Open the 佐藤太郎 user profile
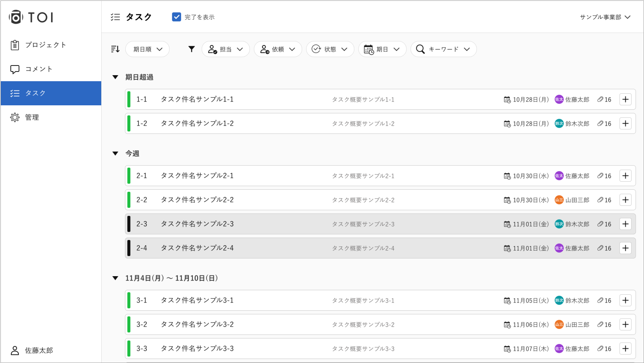This screenshot has width=644, height=363. coord(39,351)
